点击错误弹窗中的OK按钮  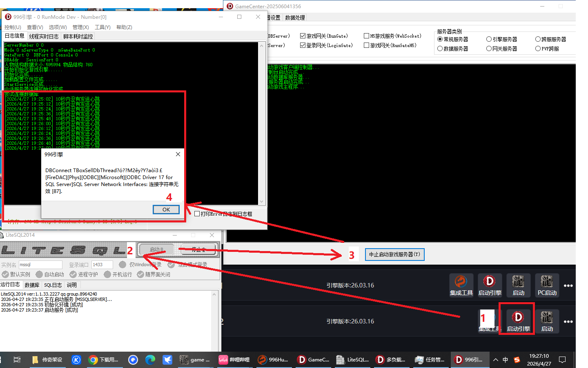166,209
